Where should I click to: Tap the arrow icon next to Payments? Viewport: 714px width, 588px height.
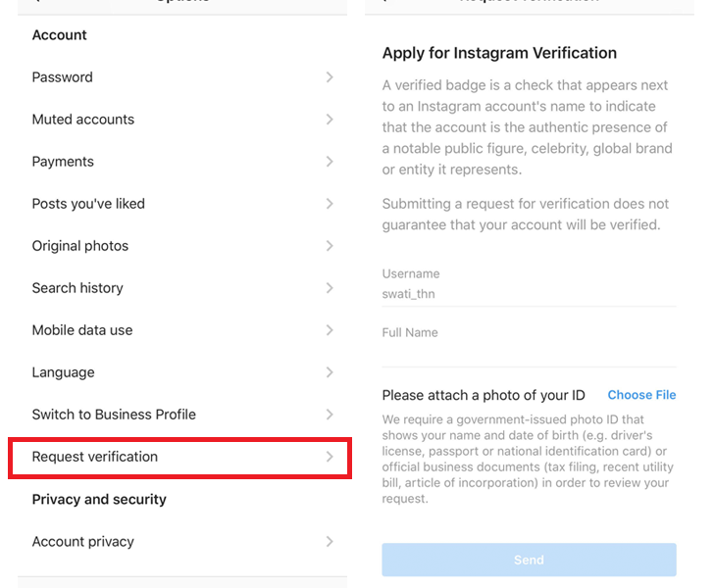(x=330, y=162)
